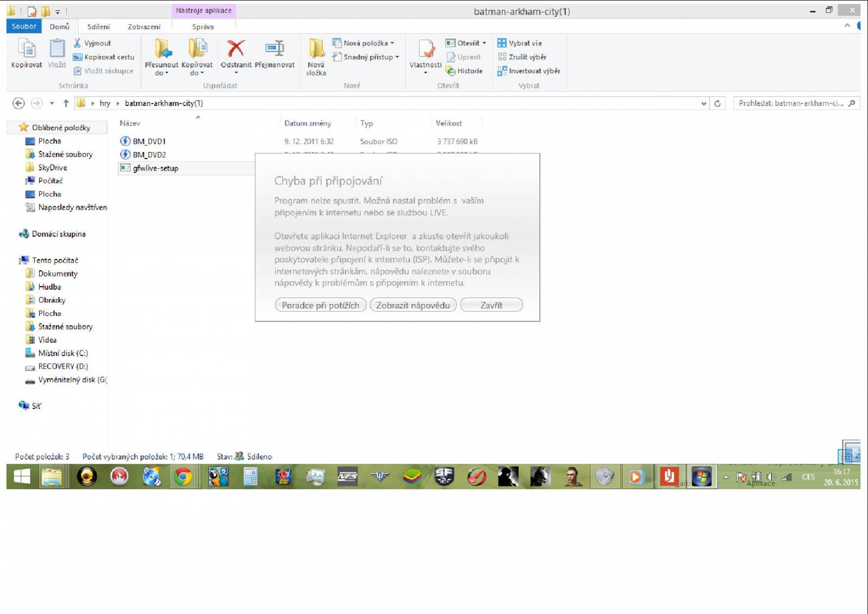
Task: Click Zobrazit nápovědu in the error dialog
Action: 413,305
